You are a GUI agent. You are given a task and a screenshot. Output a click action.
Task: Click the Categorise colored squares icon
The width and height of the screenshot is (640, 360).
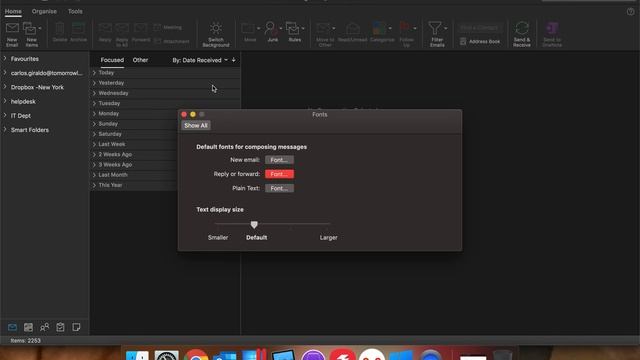(x=379, y=29)
